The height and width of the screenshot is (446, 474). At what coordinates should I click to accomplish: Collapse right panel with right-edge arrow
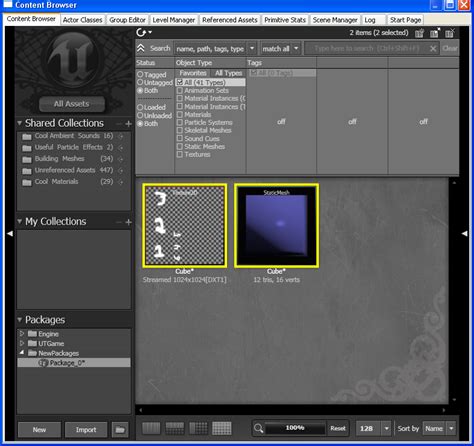coord(464,234)
